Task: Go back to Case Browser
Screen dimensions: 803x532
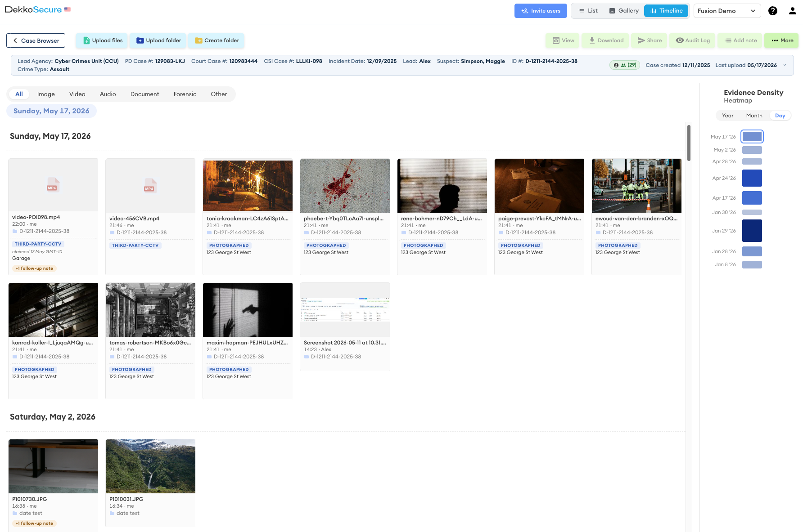Action: [x=36, y=40]
